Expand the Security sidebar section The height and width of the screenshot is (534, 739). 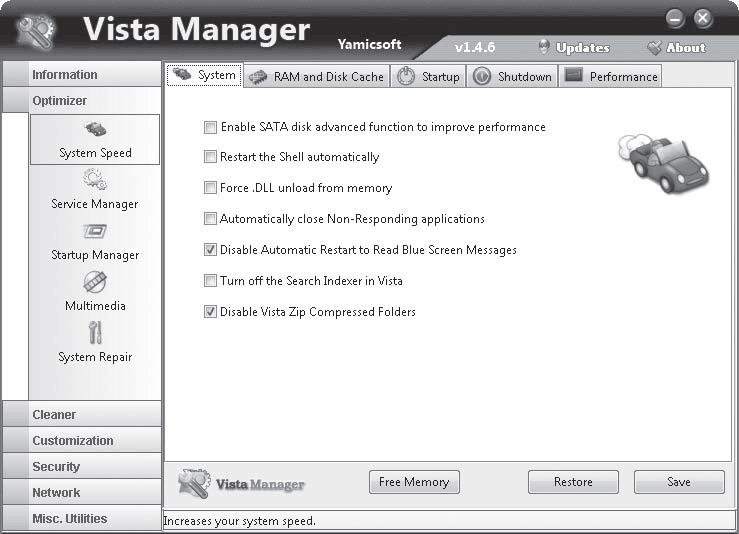(x=82, y=466)
